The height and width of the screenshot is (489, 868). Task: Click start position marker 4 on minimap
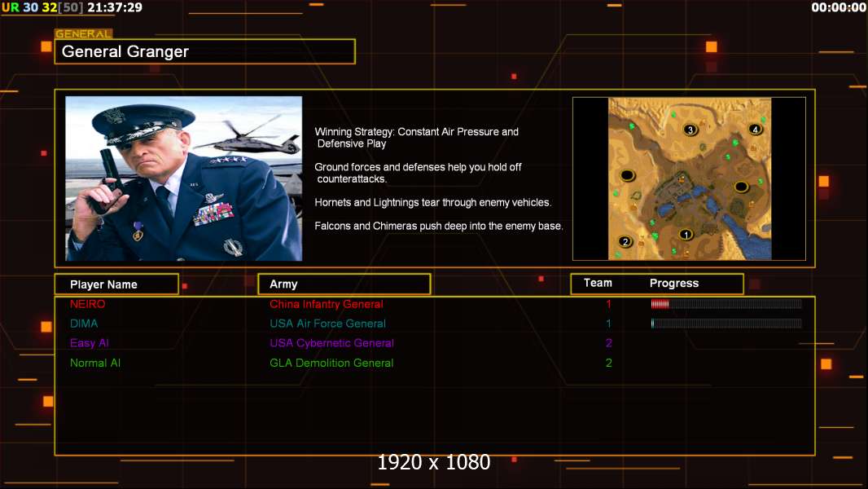click(x=755, y=129)
